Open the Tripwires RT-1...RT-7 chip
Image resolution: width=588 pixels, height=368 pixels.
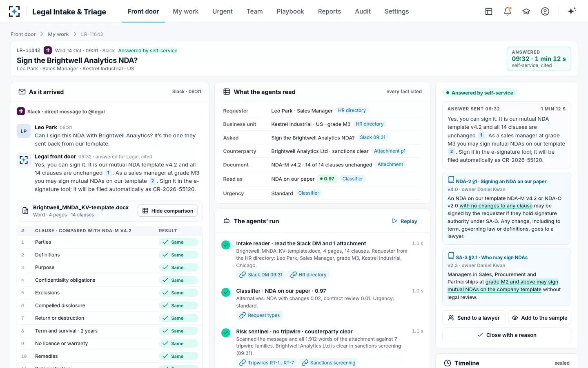tap(267, 363)
